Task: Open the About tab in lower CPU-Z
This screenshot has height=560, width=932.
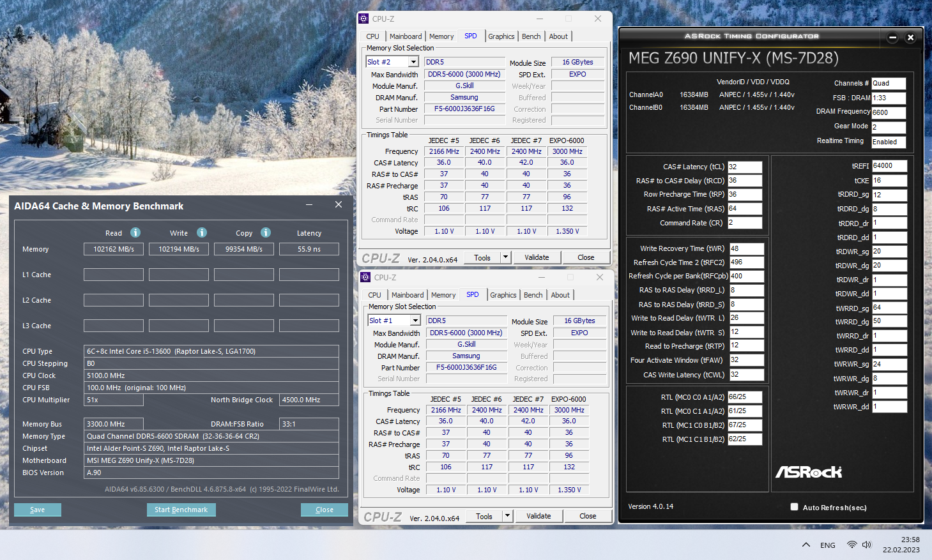Action: [x=560, y=295]
